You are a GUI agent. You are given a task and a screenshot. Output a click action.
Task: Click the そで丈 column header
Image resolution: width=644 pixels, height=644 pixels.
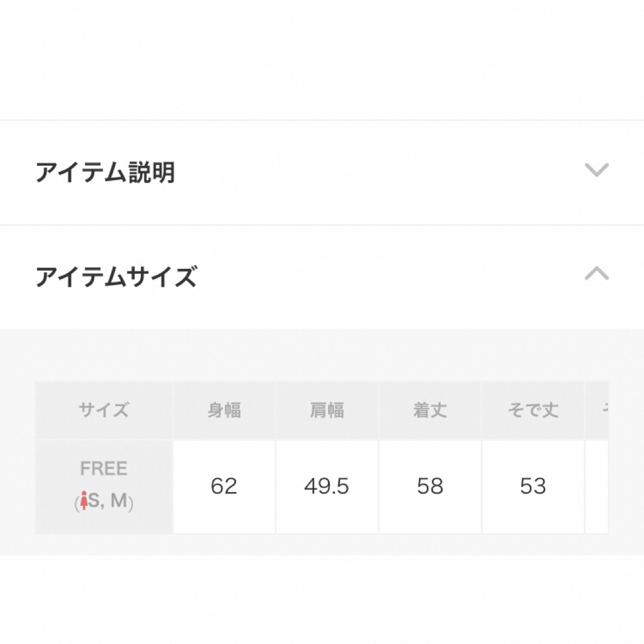pos(533,410)
